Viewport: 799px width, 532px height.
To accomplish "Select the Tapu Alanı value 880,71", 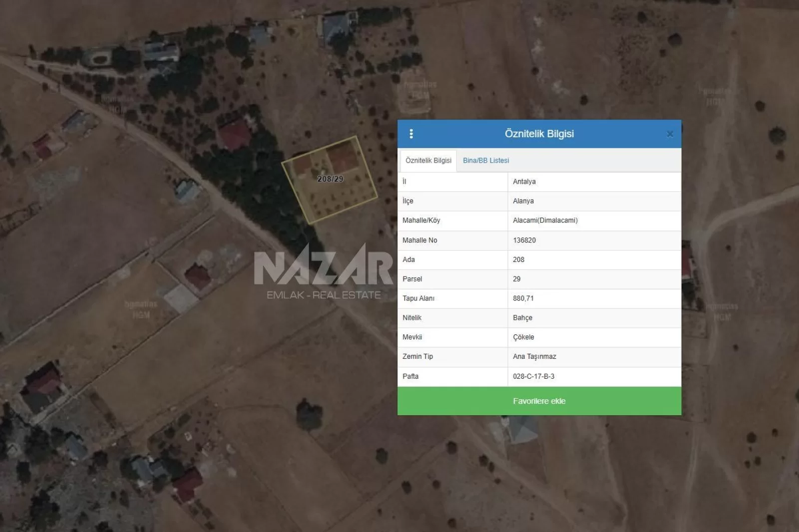I will coord(523,298).
